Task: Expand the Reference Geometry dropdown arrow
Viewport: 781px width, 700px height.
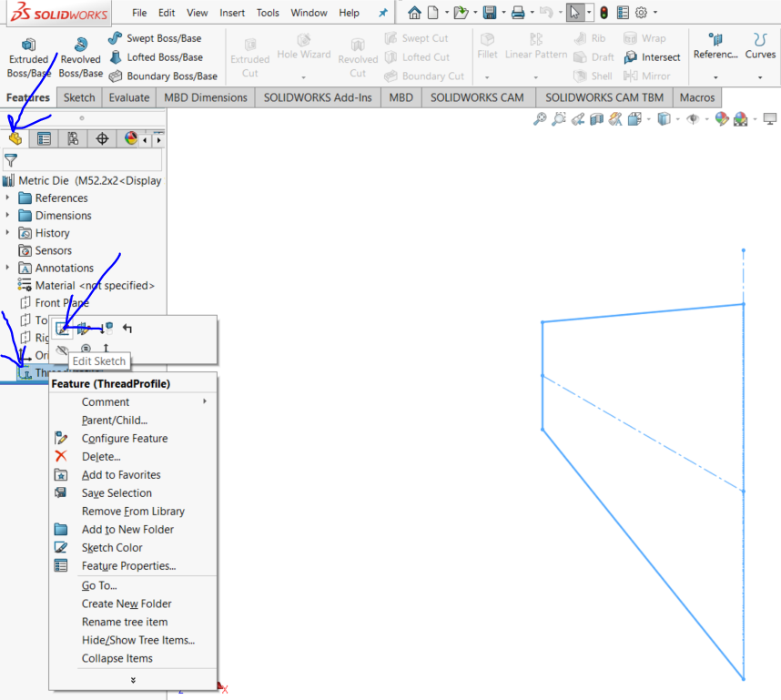Action: (715, 77)
